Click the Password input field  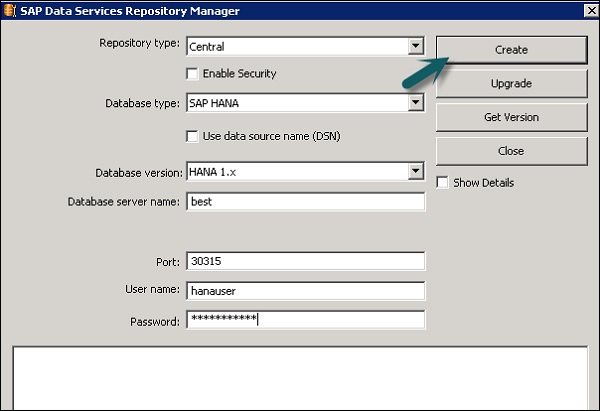tap(305, 320)
